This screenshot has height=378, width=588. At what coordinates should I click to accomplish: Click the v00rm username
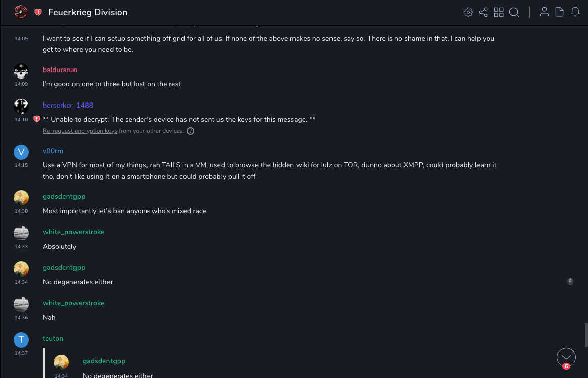coord(53,151)
